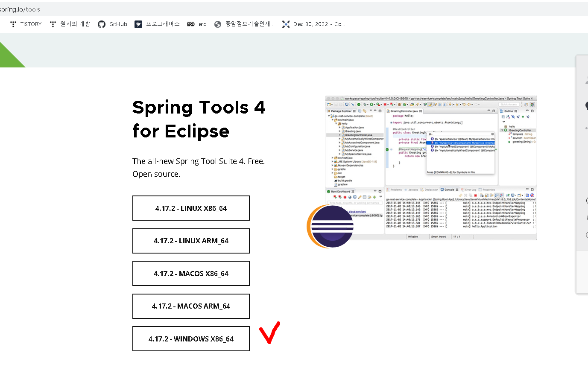Click the 프로그래머스 bookmark icon
The width and height of the screenshot is (588, 382).
pyautogui.click(x=138, y=24)
